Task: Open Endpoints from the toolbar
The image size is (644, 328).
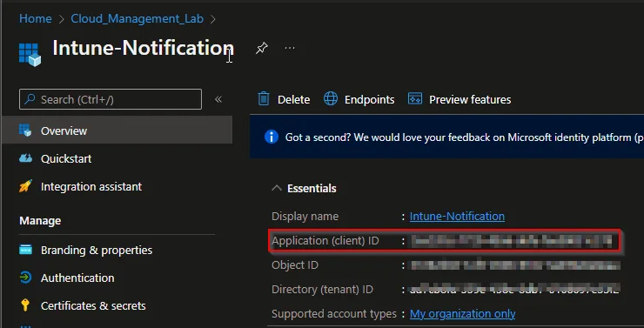Action: (x=369, y=99)
